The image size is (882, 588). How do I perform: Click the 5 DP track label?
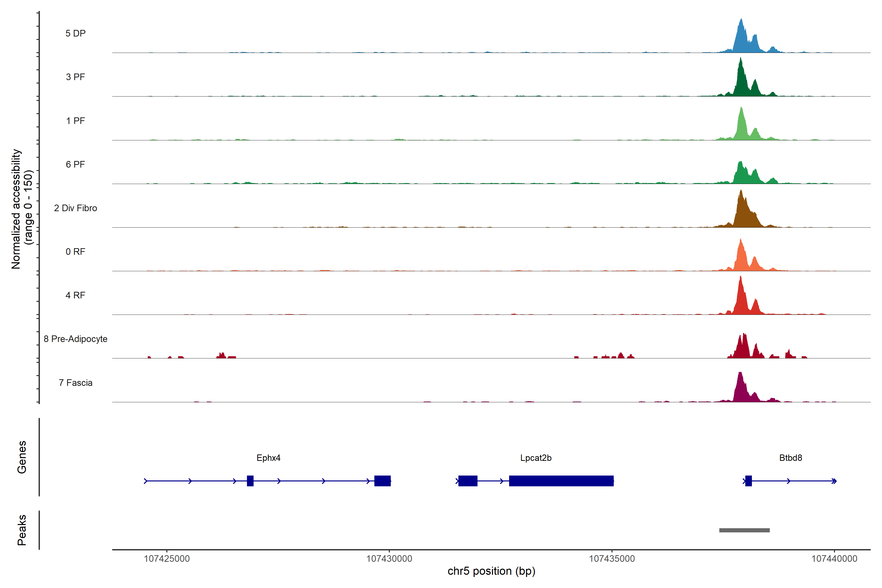pos(75,33)
